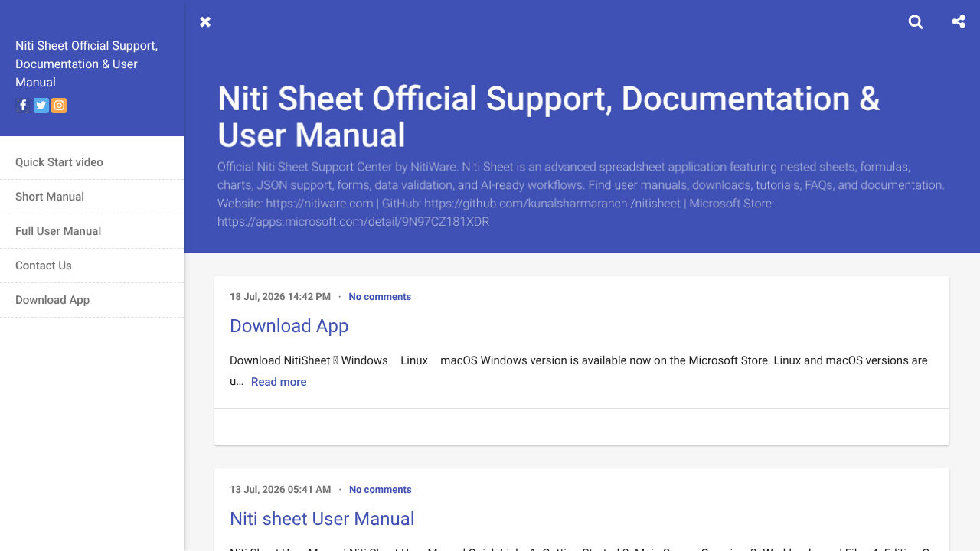Viewport: 980px width, 551px height.
Task: Click the main page heading title
Action: coord(549,117)
